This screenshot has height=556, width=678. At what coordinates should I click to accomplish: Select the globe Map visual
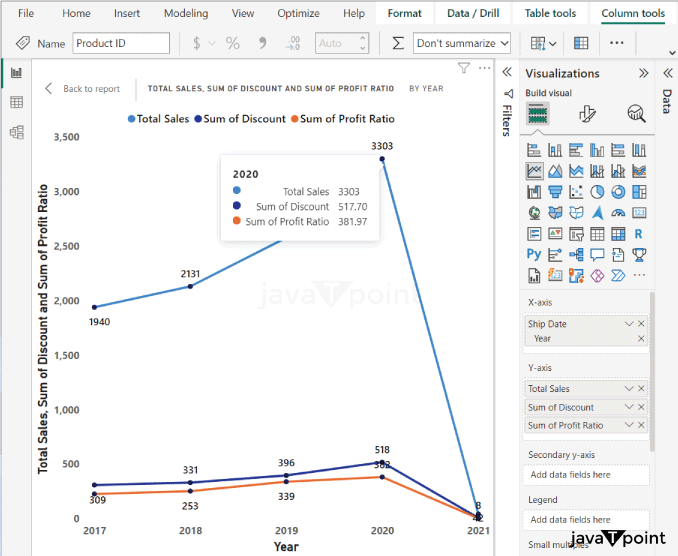[534, 213]
